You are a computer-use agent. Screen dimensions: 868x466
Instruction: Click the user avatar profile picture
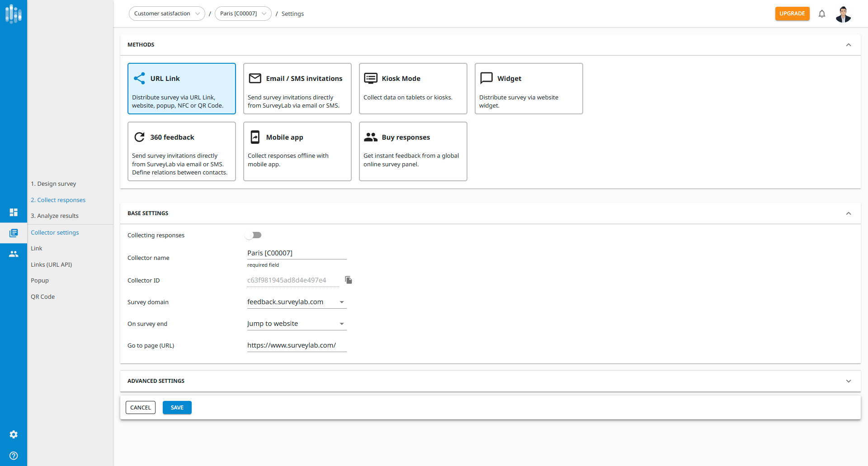[x=843, y=14]
